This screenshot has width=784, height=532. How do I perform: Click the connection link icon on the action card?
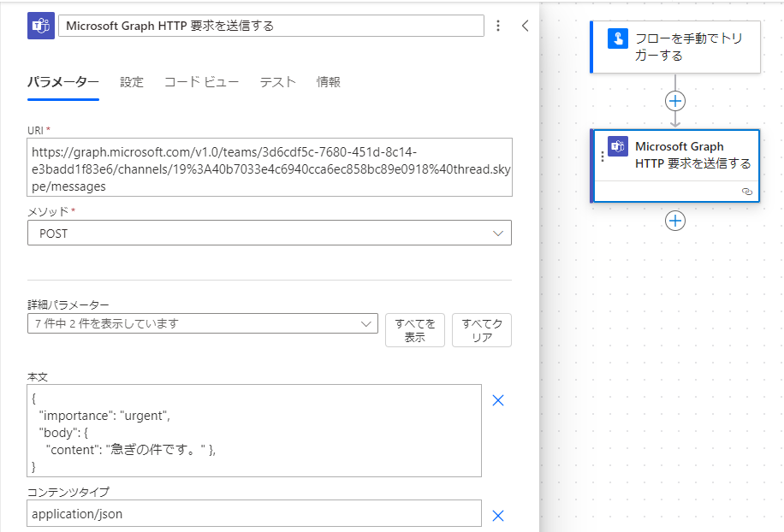pyautogui.click(x=747, y=192)
